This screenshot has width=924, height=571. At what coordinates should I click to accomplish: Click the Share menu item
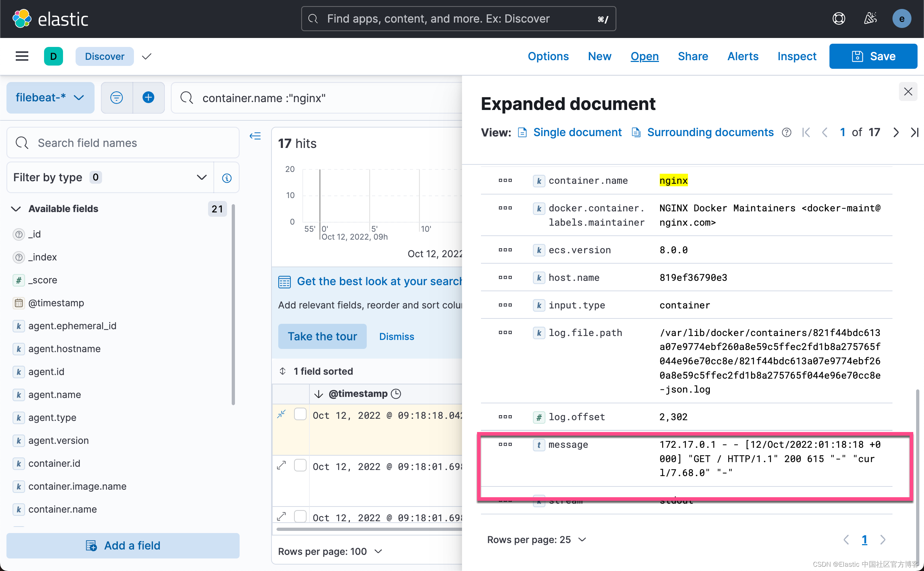pos(693,56)
